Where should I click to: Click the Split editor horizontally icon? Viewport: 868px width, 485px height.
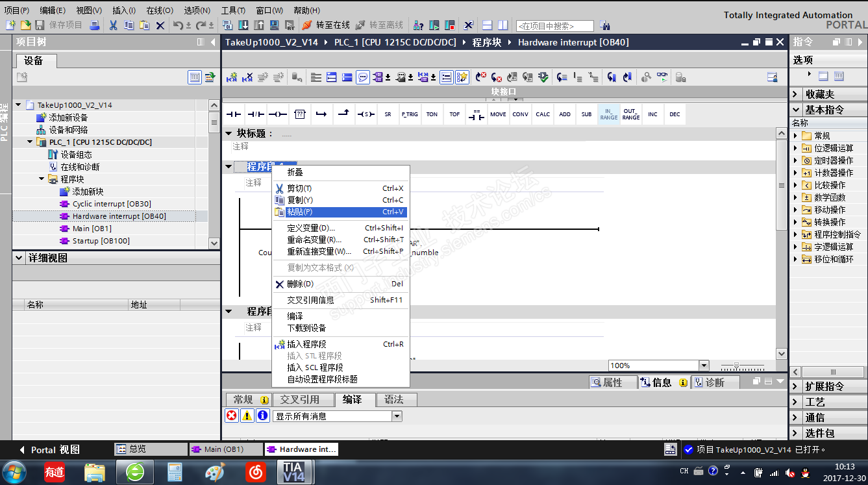coord(486,25)
